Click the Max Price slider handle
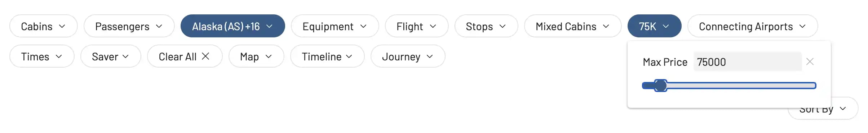 point(661,86)
